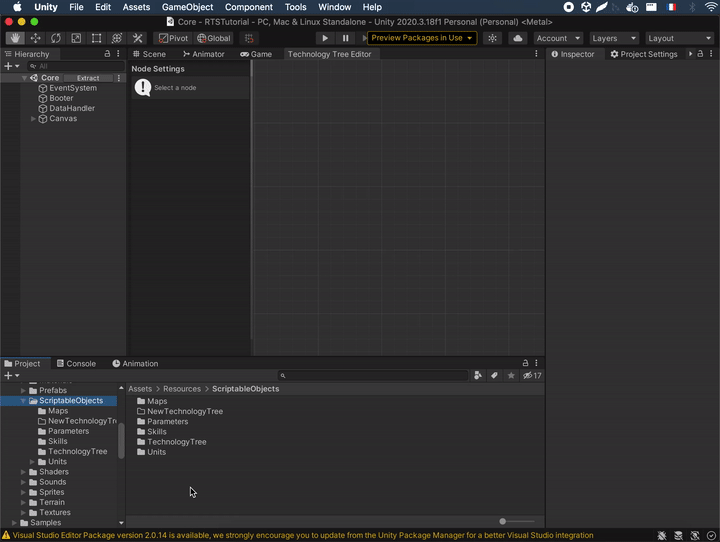
Task: Lock the Project panel
Action: click(x=525, y=363)
